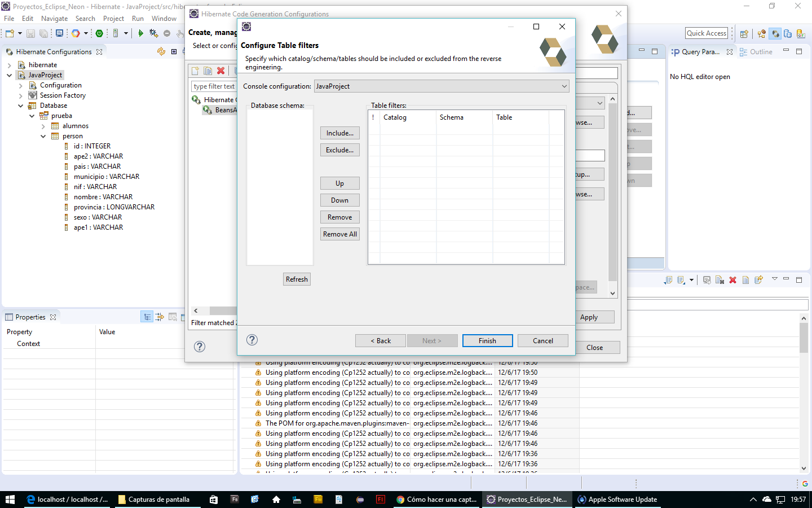Click the Debug bug toolbar icon

point(153,33)
